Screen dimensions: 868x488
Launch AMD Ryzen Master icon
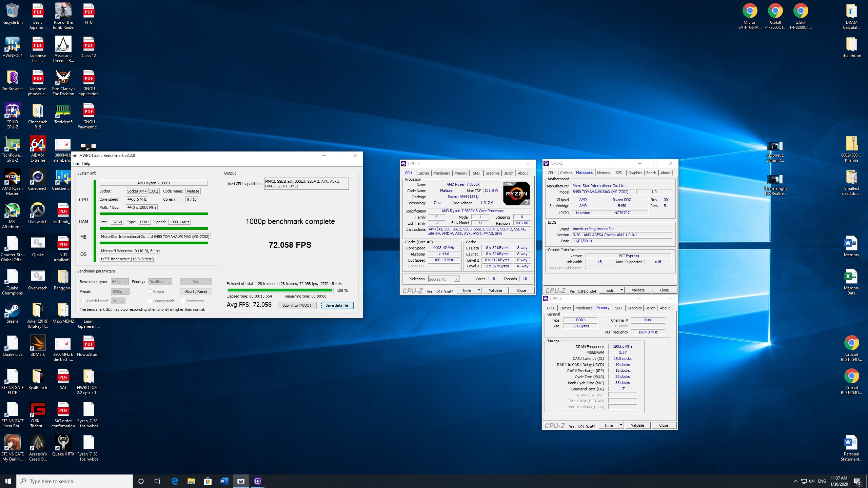point(12,182)
